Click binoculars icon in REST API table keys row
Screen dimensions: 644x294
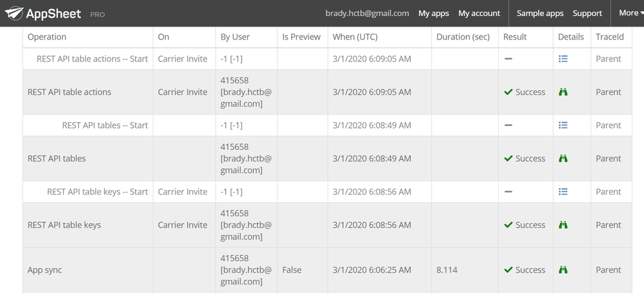(x=563, y=225)
